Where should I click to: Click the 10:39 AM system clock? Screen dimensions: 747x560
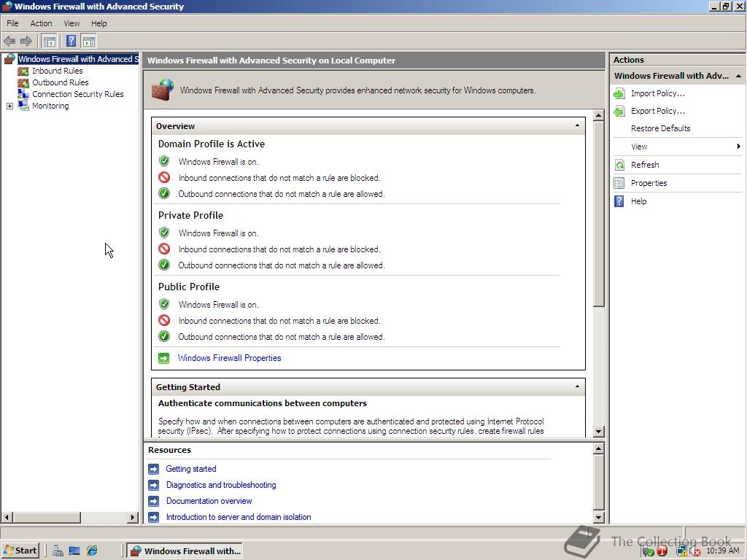coord(723,551)
